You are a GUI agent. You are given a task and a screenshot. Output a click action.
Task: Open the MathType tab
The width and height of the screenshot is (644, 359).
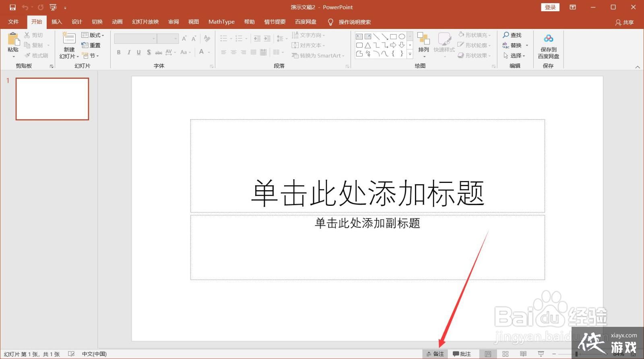click(221, 22)
